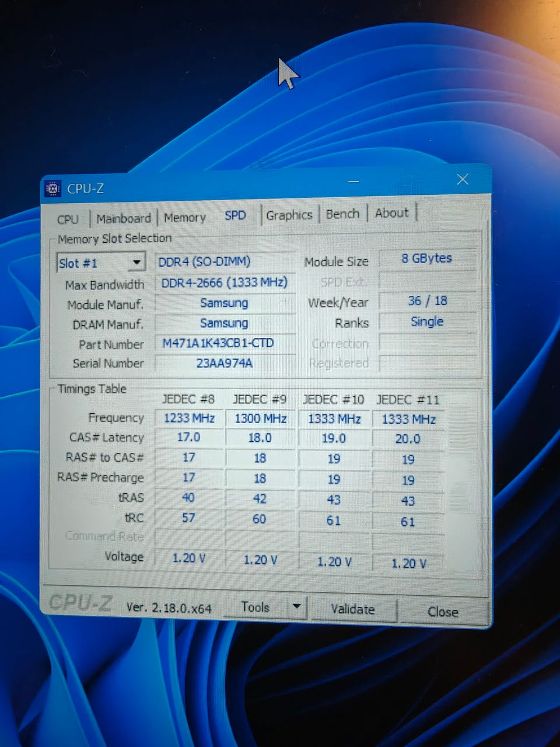Click CAS# Latency 19.0 cell
The image size is (560, 747).
(334, 438)
